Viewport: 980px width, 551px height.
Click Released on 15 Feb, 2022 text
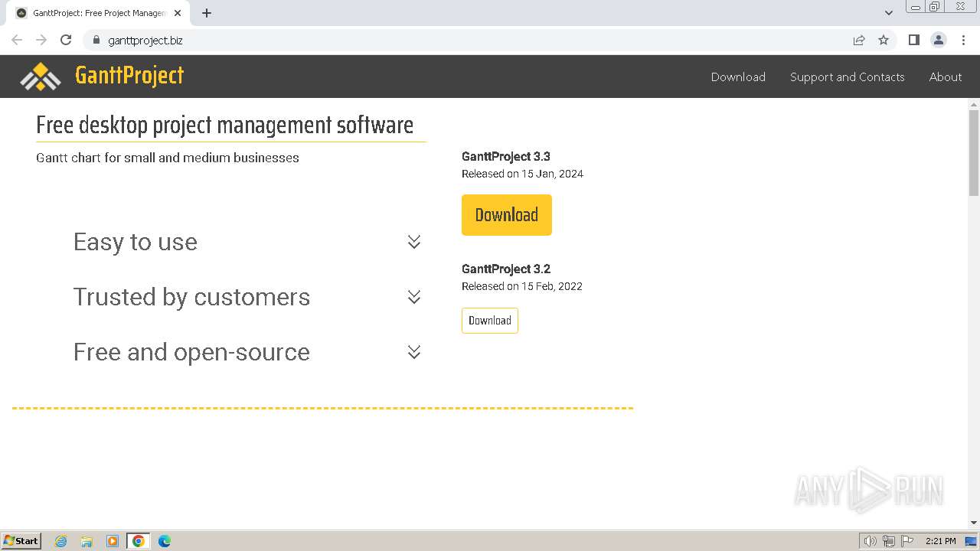522,286
